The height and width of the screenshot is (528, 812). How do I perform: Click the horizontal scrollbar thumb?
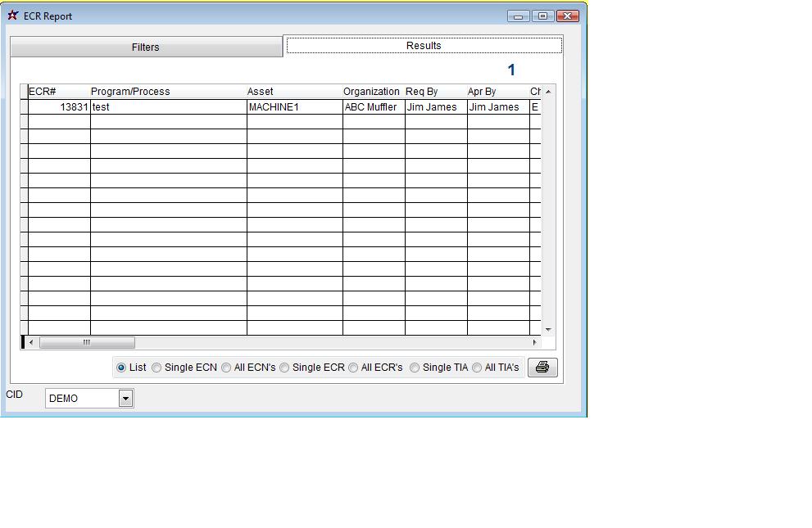(x=87, y=342)
